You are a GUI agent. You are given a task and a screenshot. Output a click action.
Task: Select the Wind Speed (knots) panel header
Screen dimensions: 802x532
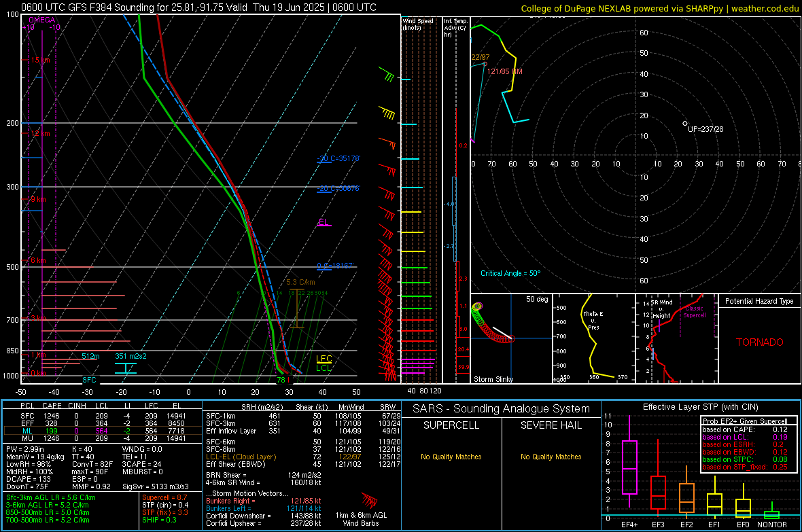[418, 24]
